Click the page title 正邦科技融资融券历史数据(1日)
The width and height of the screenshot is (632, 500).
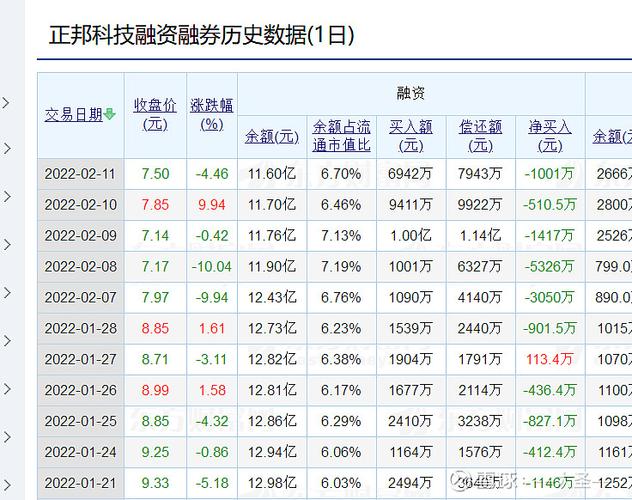pos(202,35)
